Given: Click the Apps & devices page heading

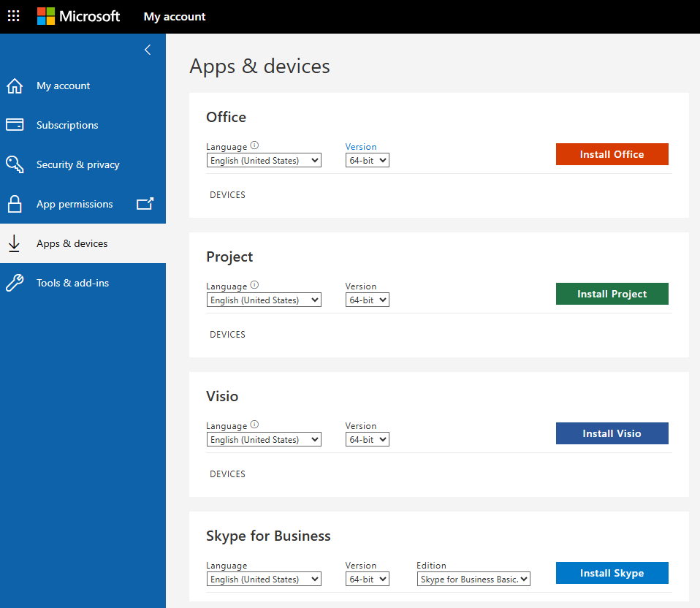Looking at the screenshot, I should 260,66.
